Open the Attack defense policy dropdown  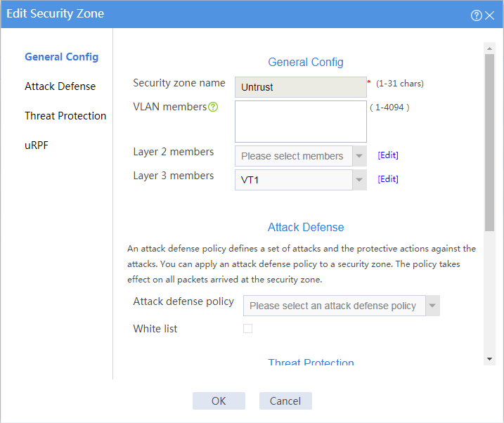click(342, 306)
